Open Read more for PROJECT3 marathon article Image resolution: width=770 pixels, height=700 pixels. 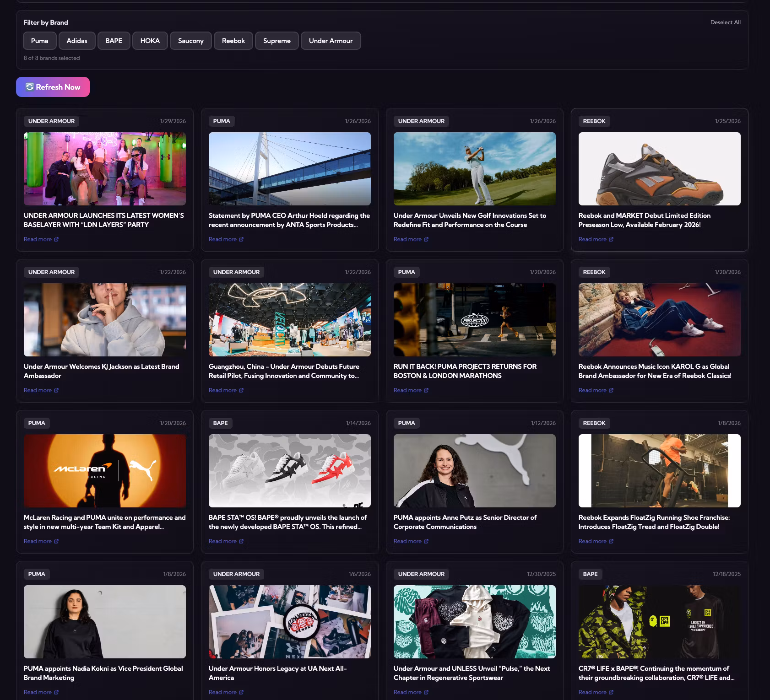[407, 390]
